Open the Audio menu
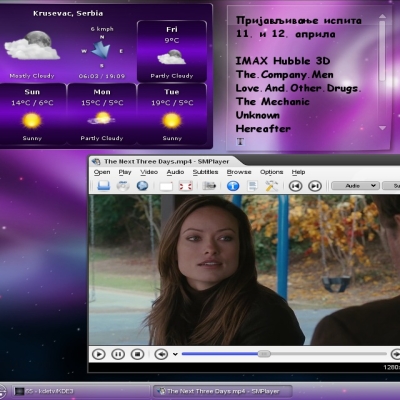The width and height of the screenshot is (400, 400). tap(175, 172)
